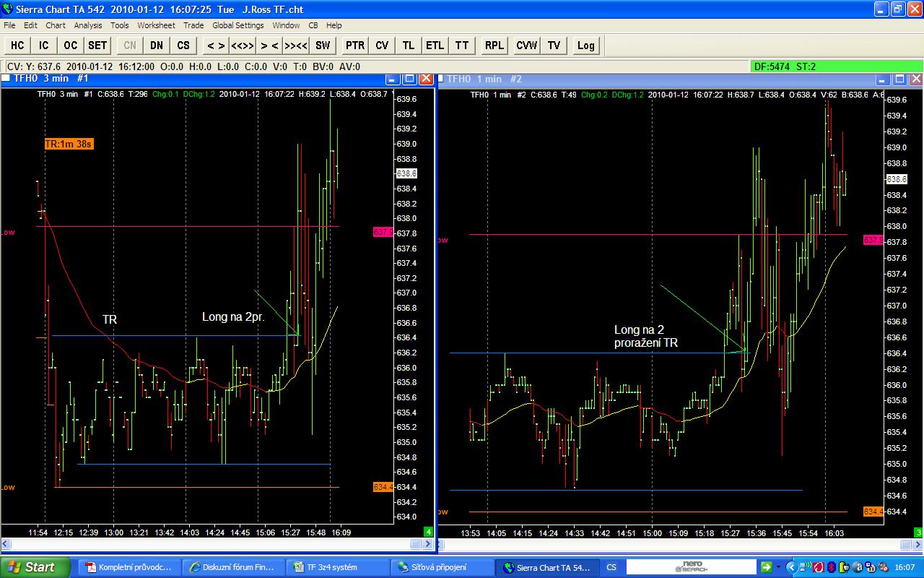Image resolution: width=924 pixels, height=578 pixels.
Task: Click the HC toolbar button
Action: click(x=17, y=45)
